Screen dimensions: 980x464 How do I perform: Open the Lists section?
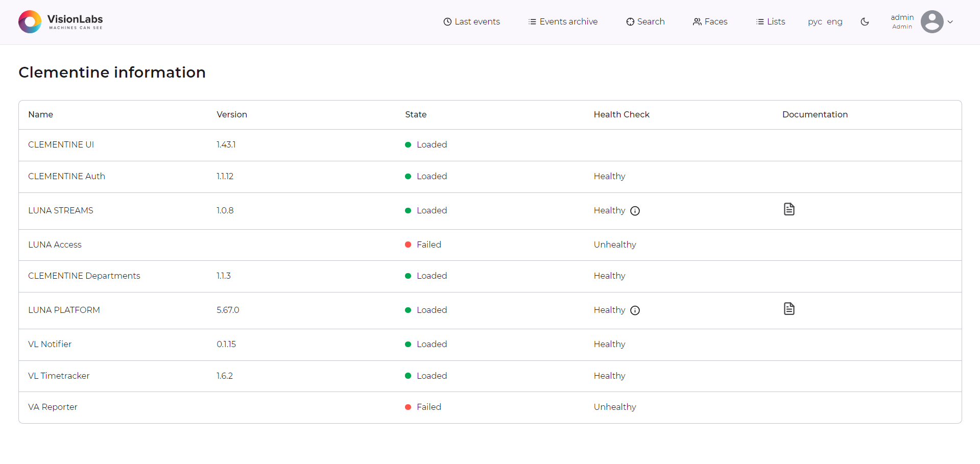pos(771,22)
